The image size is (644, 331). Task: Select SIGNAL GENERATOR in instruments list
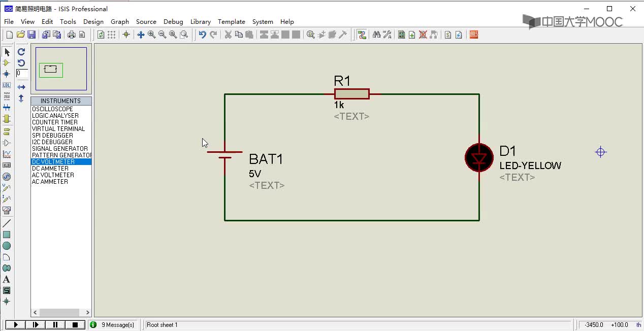click(x=61, y=149)
